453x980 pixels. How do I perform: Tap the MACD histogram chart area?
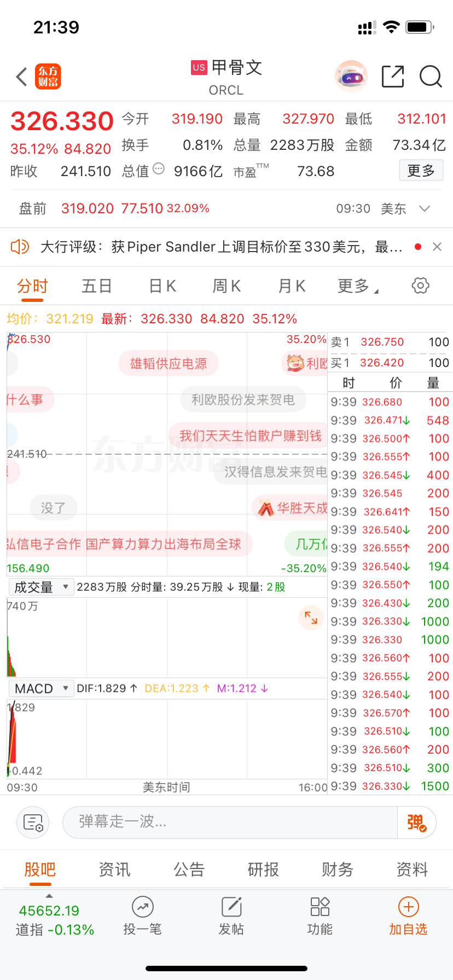pyautogui.click(x=167, y=738)
